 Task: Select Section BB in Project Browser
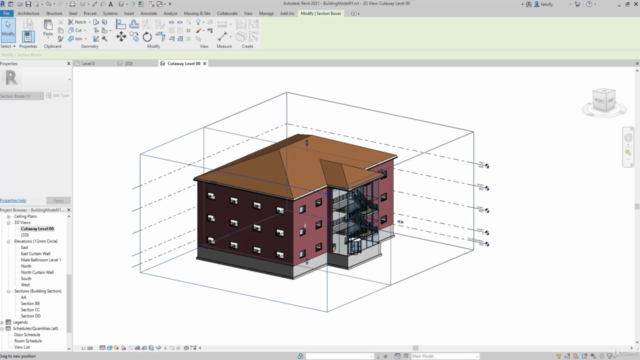30,304
